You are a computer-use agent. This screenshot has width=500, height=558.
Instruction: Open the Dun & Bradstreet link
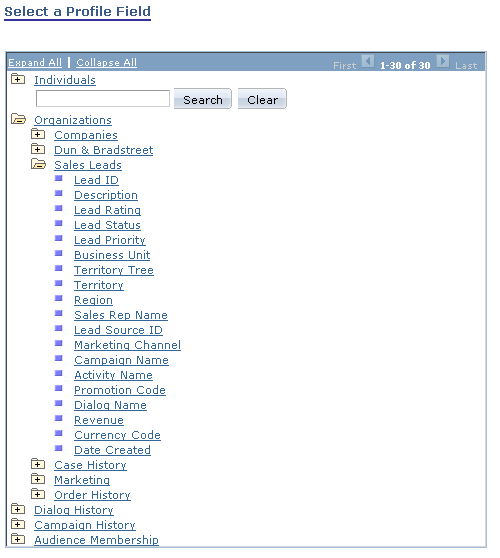(x=104, y=150)
